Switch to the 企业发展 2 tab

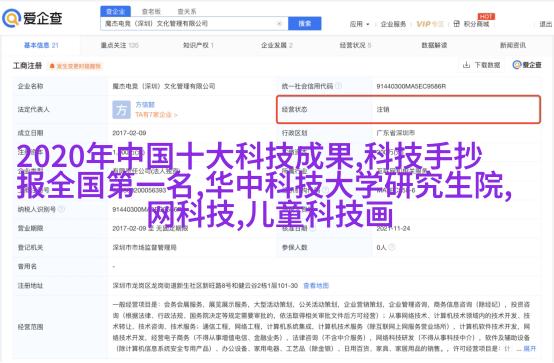click(x=277, y=45)
